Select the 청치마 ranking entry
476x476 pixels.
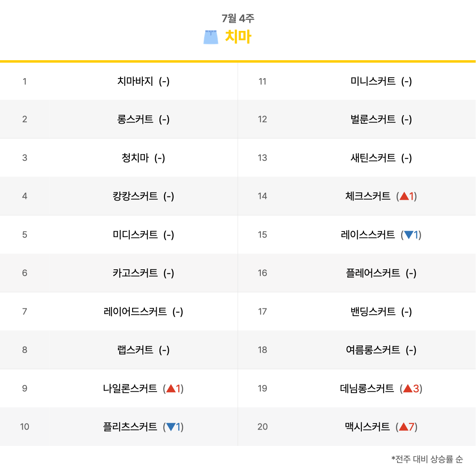coord(135,157)
